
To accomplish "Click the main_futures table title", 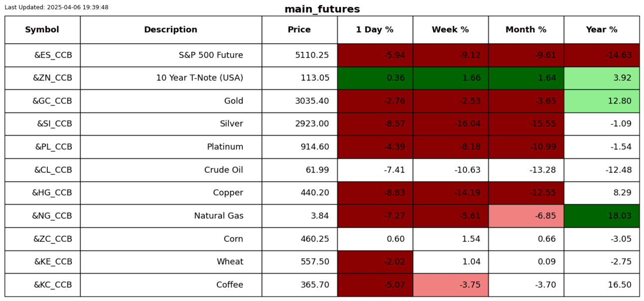I will coord(322,9).
